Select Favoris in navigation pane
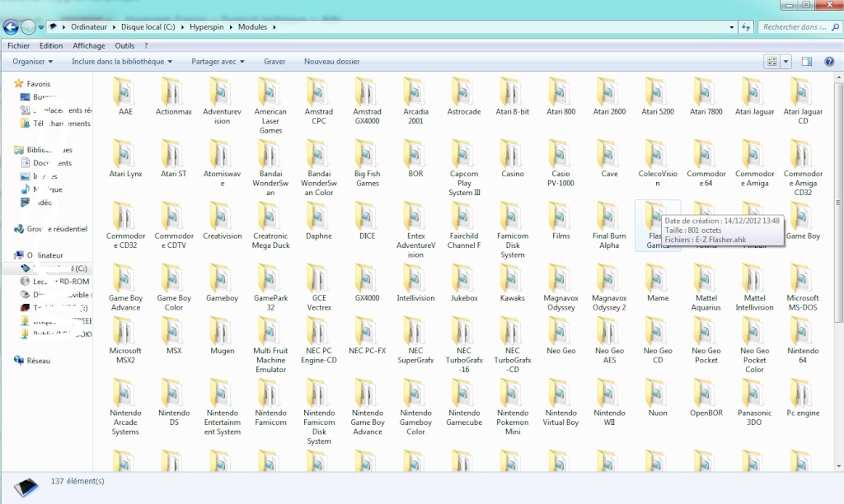Image resolution: width=844 pixels, height=504 pixels. [x=38, y=84]
